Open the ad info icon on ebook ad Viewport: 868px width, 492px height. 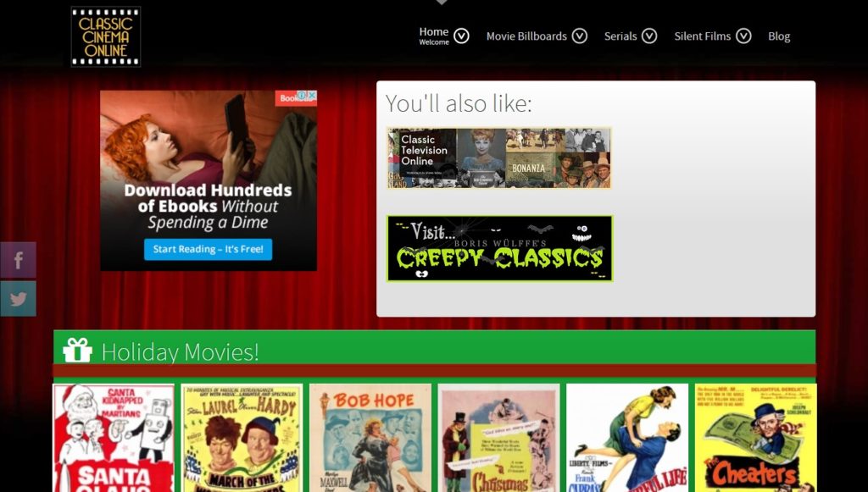point(303,95)
